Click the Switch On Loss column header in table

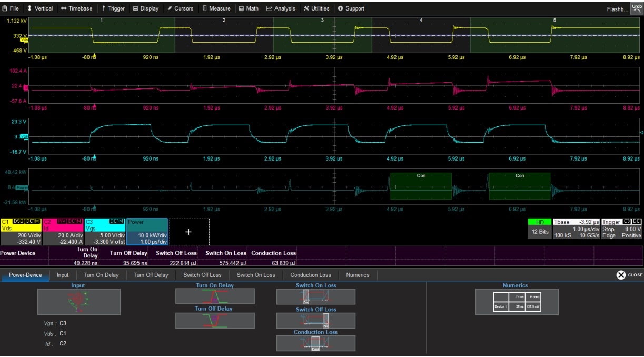[x=225, y=253]
